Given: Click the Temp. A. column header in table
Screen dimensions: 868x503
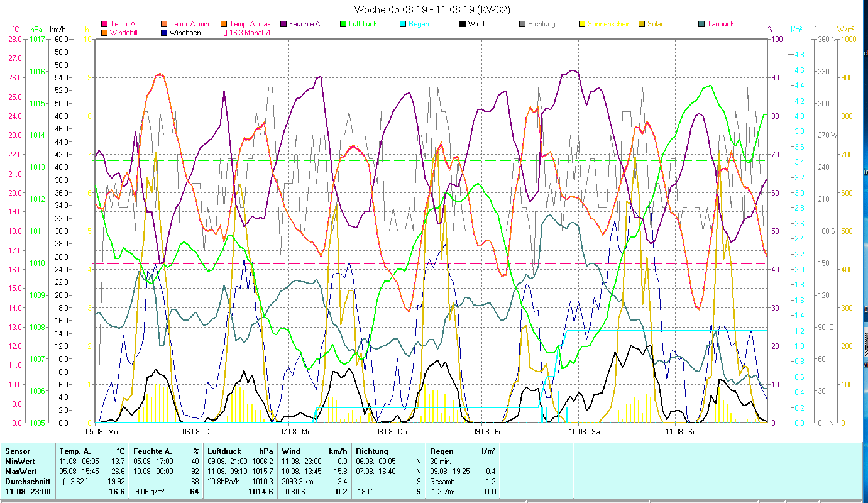Looking at the screenshot, I should pyautogui.click(x=75, y=451).
